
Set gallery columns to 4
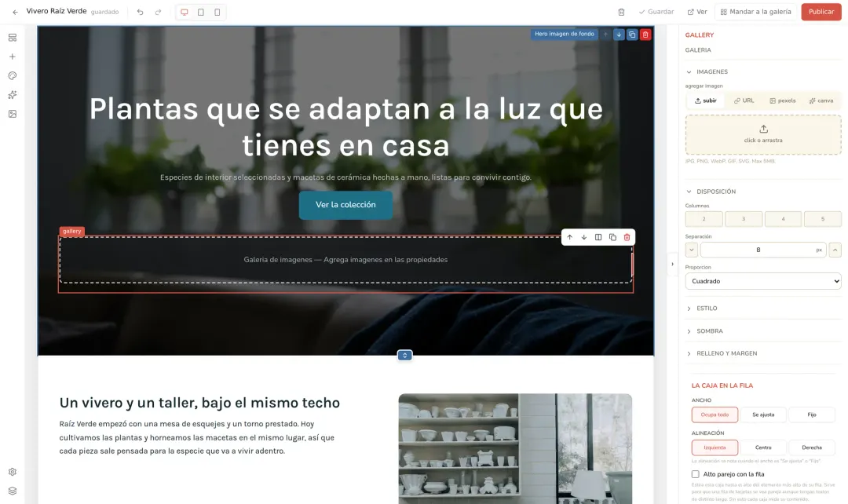[x=783, y=219]
